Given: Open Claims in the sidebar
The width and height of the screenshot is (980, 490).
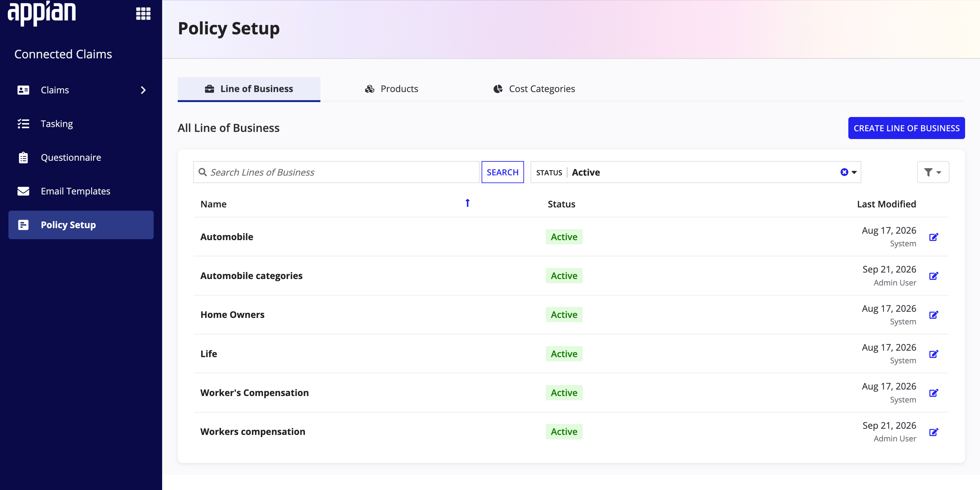Looking at the screenshot, I should tap(81, 90).
